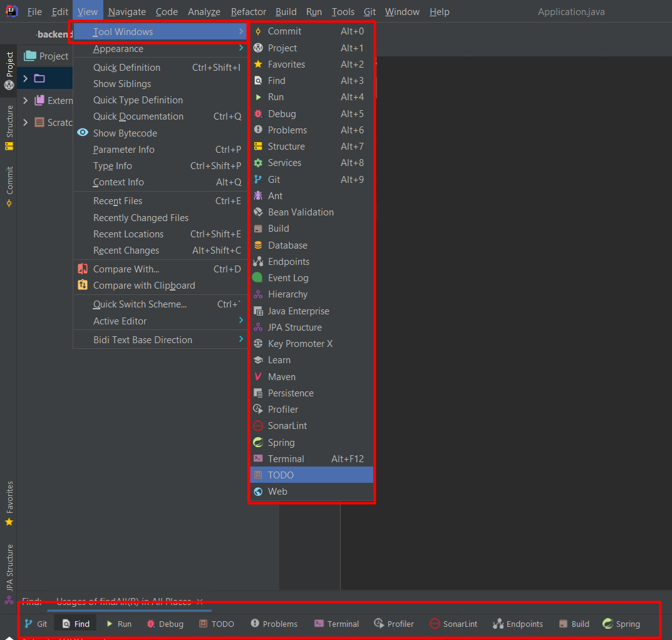Click the Maven icon in submenu
This screenshot has width=672, height=640.
(x=258, y=377)
